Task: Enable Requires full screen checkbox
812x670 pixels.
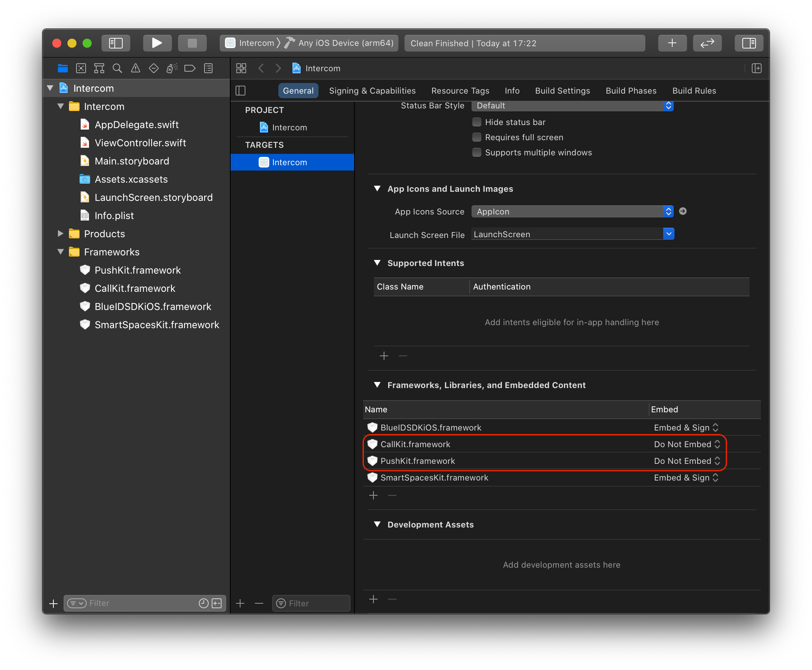Action: pyautogui.click(x=477, y=137)
